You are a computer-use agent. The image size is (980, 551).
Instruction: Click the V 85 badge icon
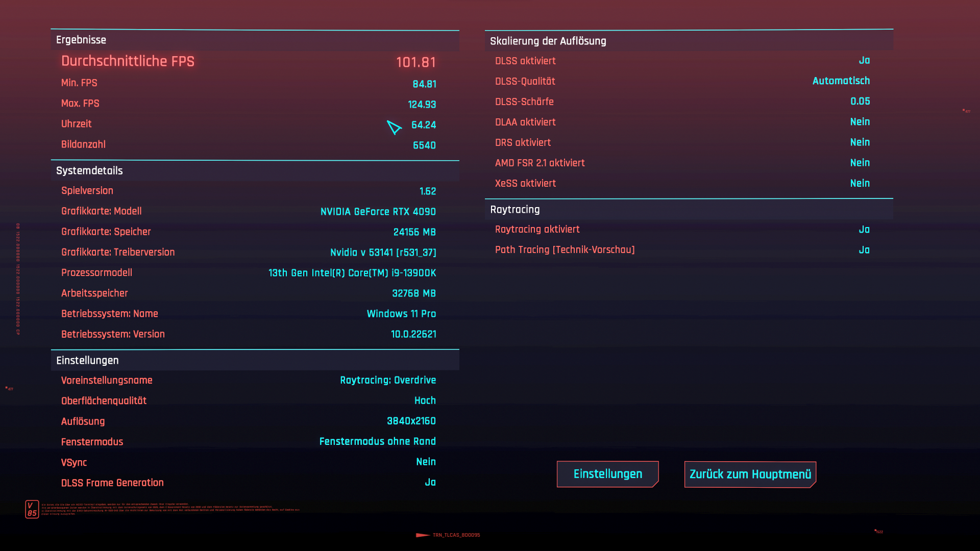[x=32, y=509]
